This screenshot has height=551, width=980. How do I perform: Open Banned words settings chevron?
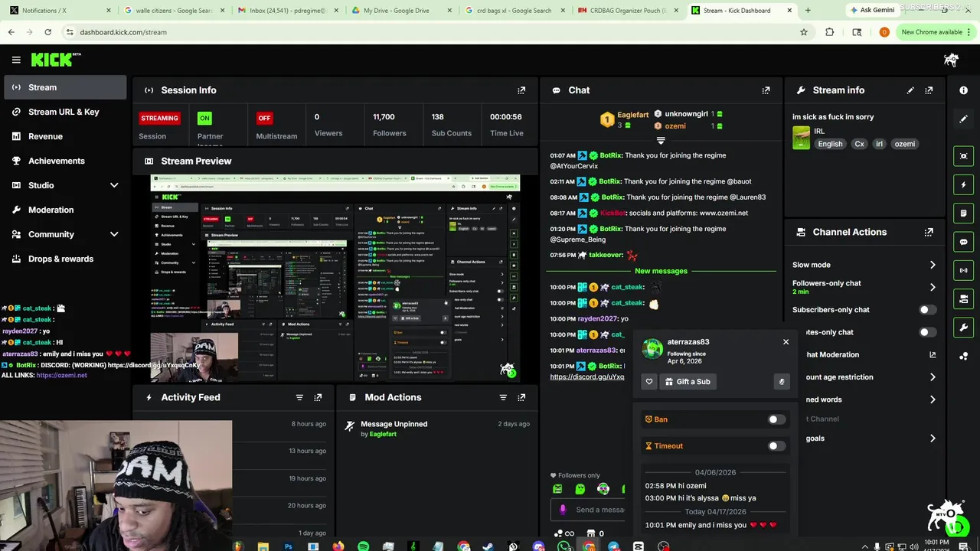[x=933, y=399]
